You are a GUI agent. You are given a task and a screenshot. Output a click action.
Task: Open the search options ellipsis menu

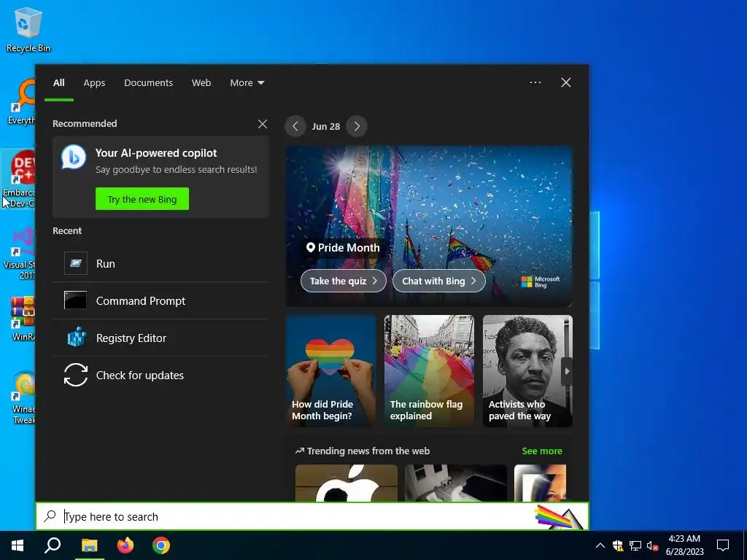pos(535,82)
